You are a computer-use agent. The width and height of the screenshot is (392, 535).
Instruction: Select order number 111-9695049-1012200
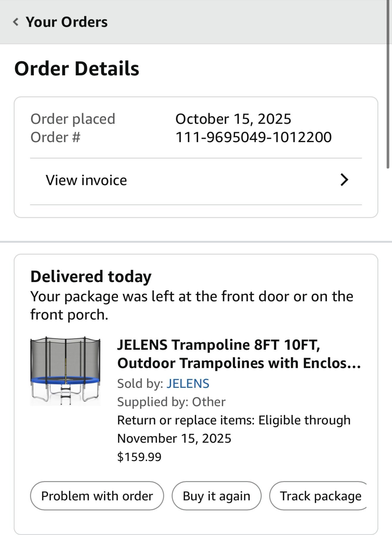point(253,137)
